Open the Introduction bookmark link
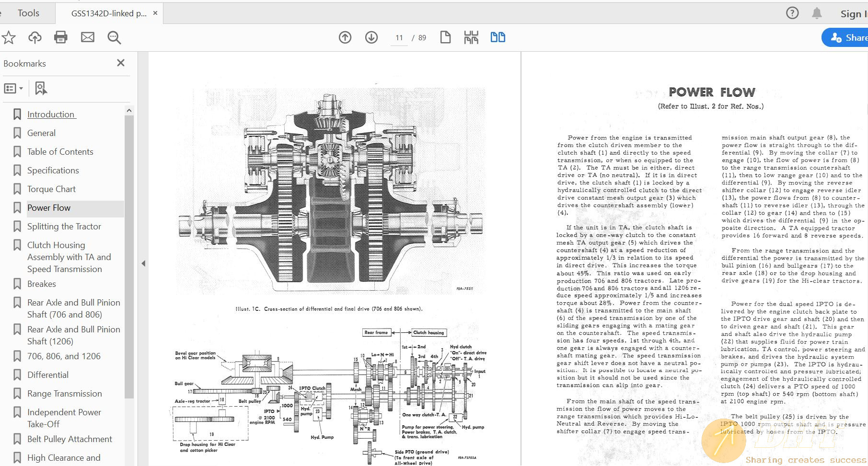The image size is (868, 466). pos(51,114)
